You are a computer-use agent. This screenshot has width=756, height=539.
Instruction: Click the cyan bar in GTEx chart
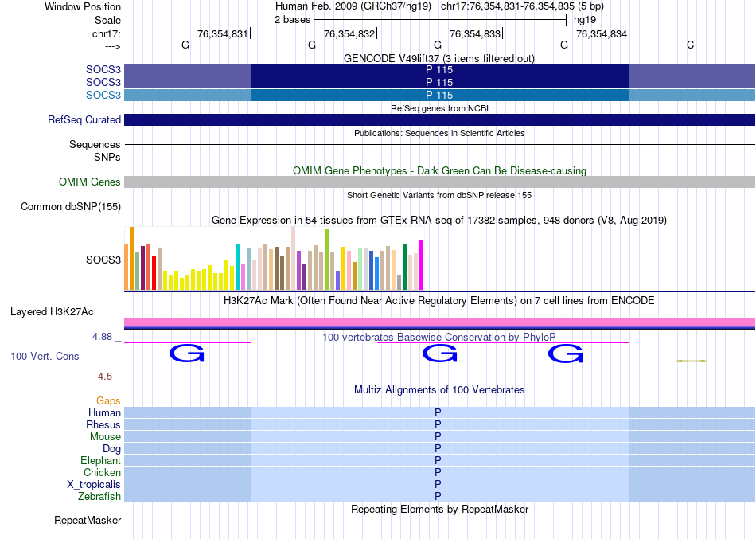click(x=237, y=267)
